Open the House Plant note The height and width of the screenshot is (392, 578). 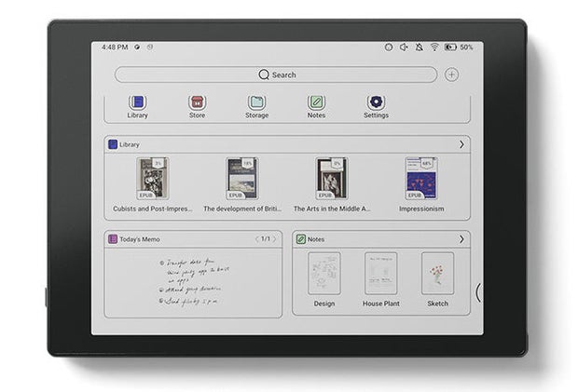[380, 273]
